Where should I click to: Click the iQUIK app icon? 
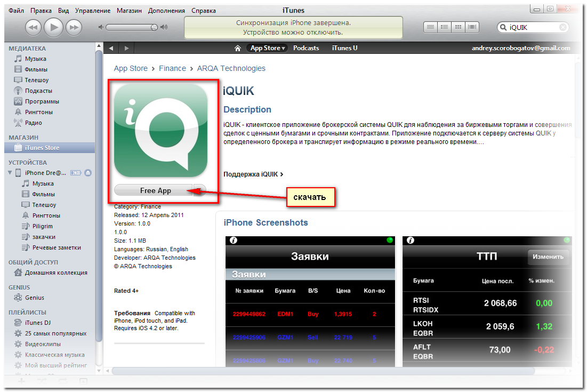coord(160,130)
